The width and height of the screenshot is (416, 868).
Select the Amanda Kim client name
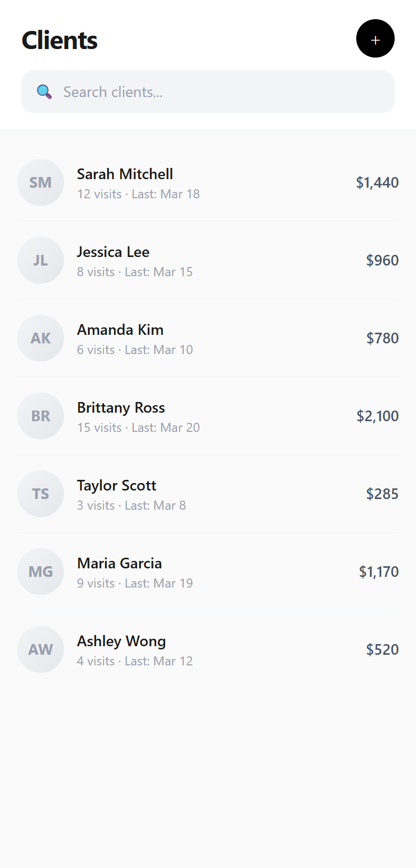tap(120, 330)
